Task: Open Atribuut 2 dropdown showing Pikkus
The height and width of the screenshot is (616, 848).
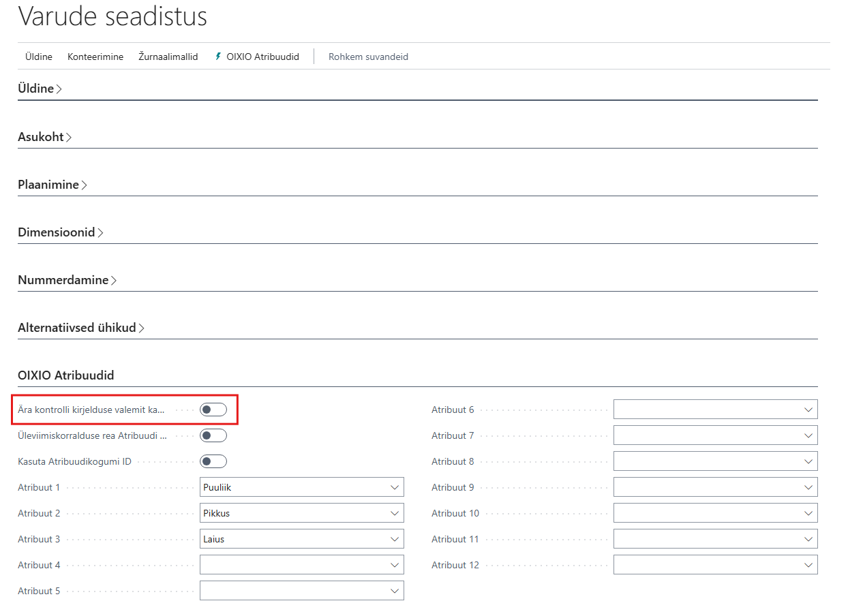Action: pyautogui.click(x=301, y=513)
